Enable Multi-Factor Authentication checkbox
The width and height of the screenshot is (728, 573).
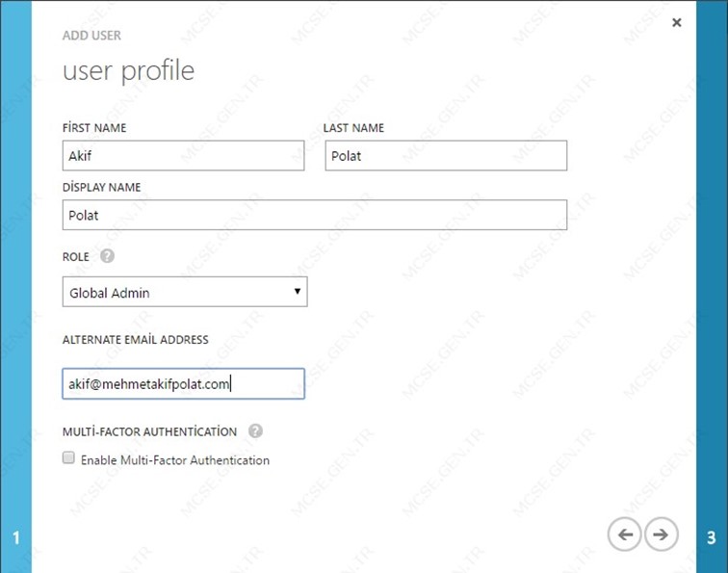pyautogui.click(x=68, y=457)
